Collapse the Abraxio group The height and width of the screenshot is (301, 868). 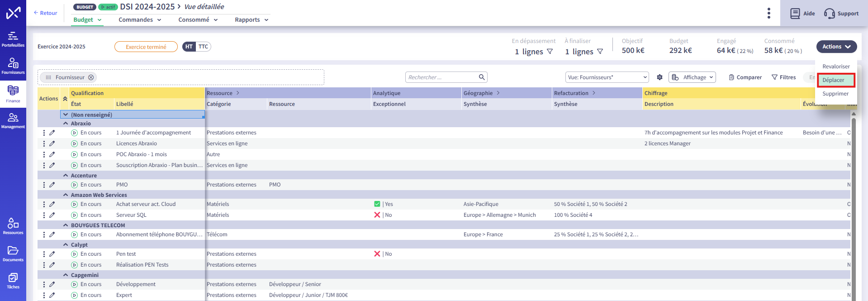pyautogui.click(x=66, y=124)
